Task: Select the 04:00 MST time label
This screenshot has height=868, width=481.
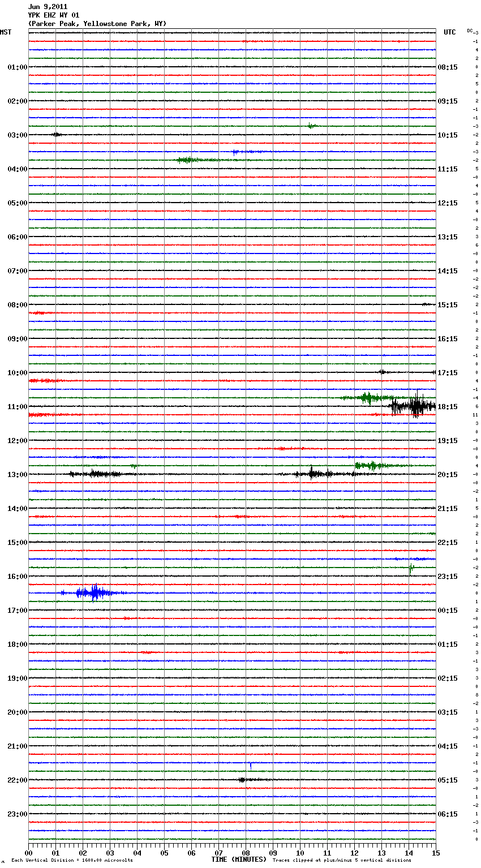Action: 18,169
